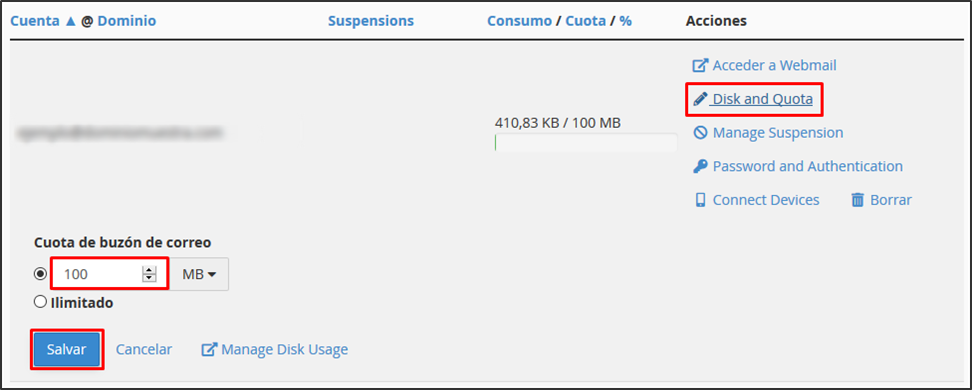Sort by the Consumo column header
The height and width of the screenshot is (391, 973).
(519, 21)
